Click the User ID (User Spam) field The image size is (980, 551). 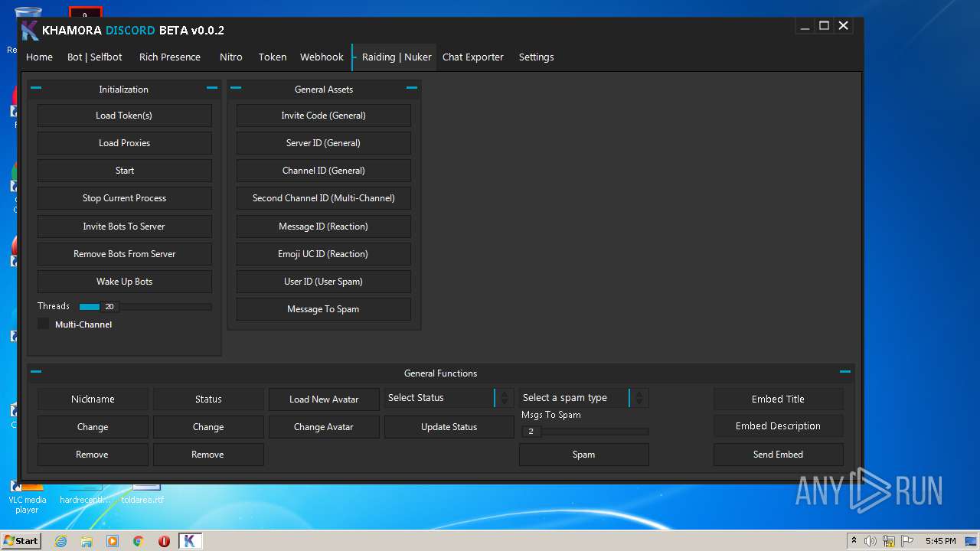point(324,282)
